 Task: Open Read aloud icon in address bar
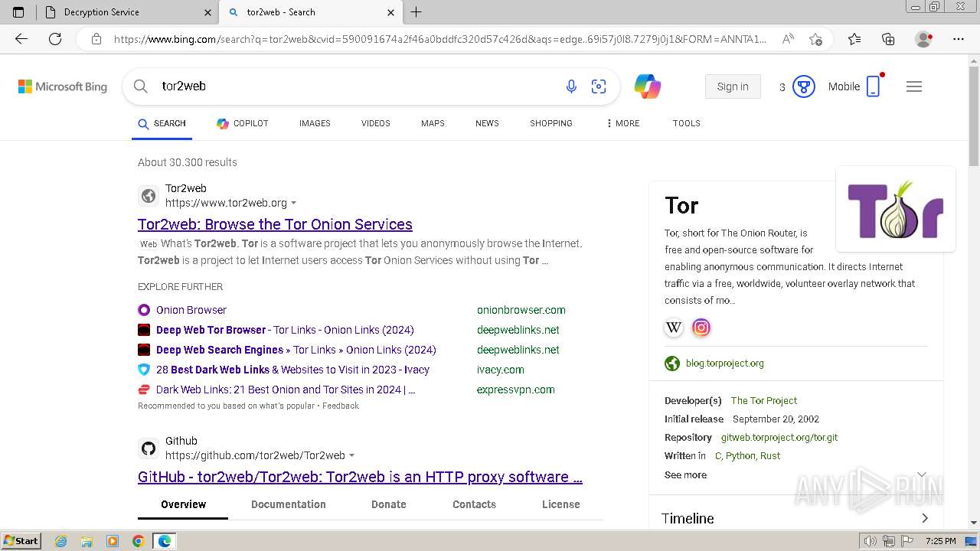788,39
